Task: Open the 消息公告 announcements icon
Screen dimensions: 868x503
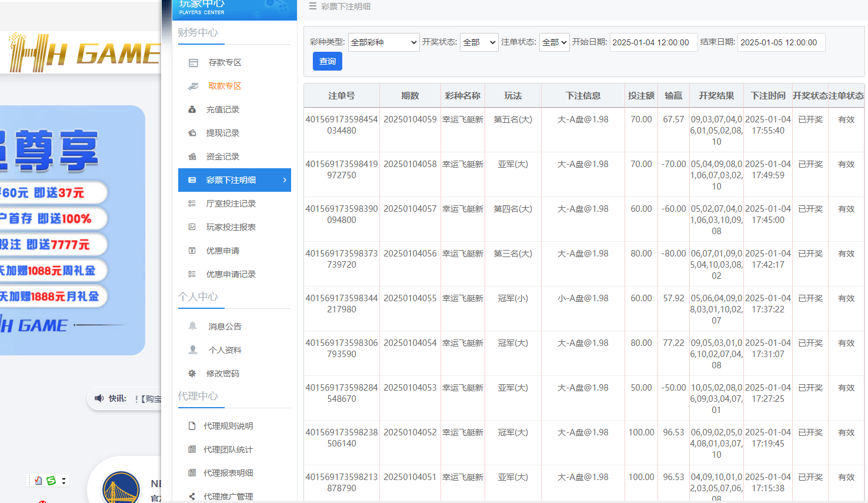Action: pyautogui.click(x=192, y=326)
